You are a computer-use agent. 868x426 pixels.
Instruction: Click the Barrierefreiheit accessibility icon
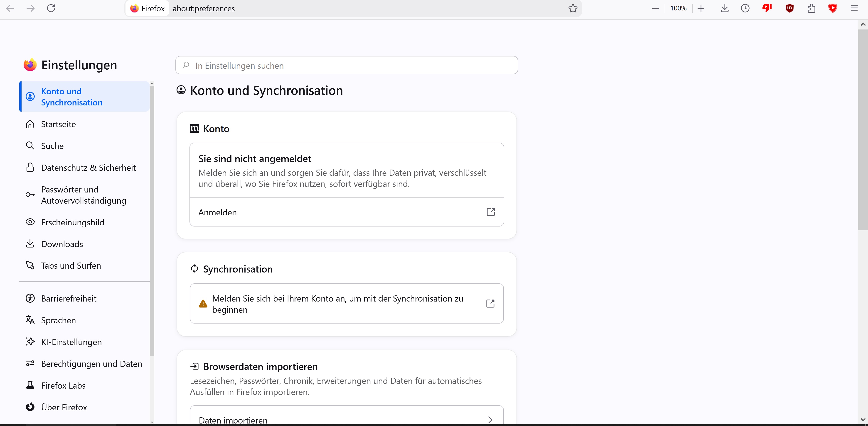pyautogui.click(x=30, y=298)
